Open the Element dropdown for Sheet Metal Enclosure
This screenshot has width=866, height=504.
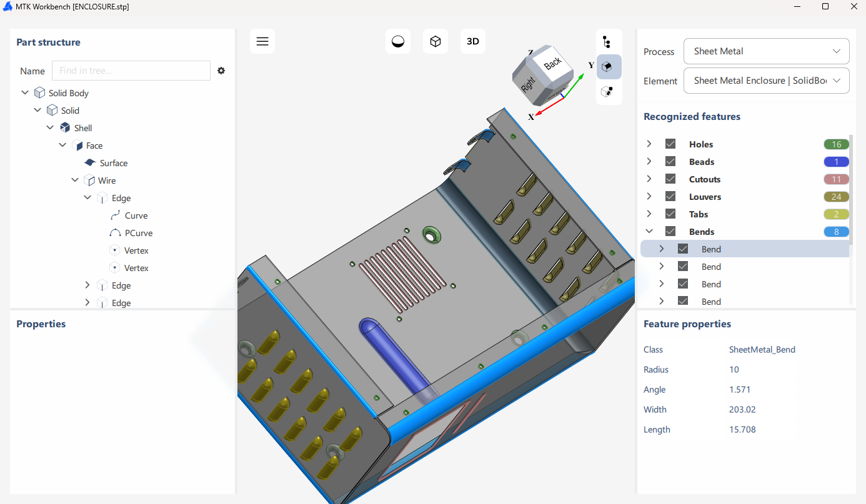tap(766, 81)
